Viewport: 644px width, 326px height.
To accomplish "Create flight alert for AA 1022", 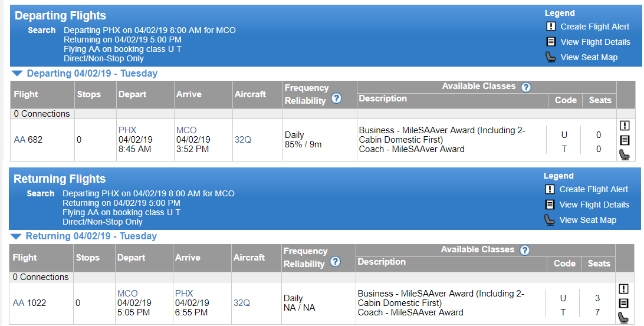I will pyautogui.click(x=623, y=289).
